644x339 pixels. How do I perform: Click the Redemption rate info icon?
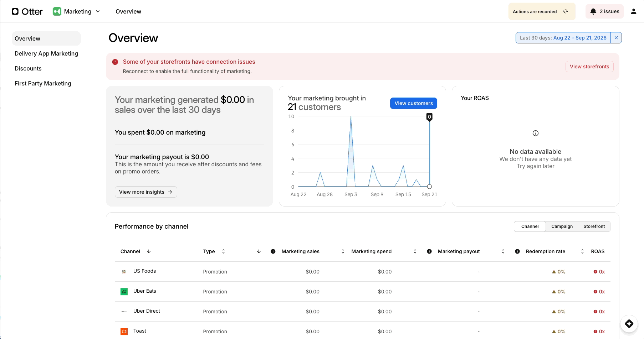517,251
